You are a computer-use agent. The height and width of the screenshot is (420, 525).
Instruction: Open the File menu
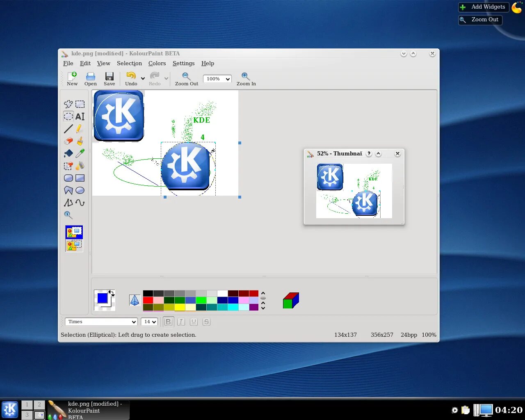coord(68,63)
